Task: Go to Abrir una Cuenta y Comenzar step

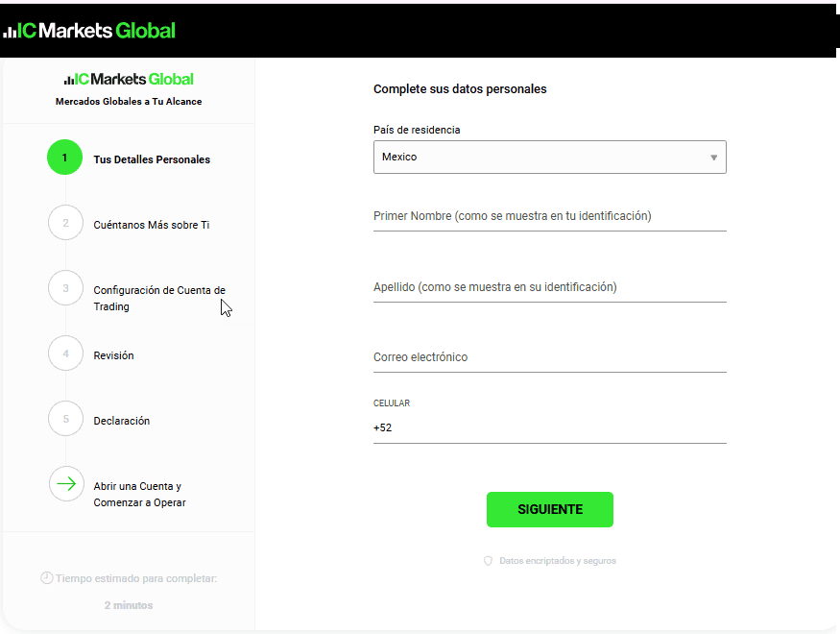Action: click(139, 494)
